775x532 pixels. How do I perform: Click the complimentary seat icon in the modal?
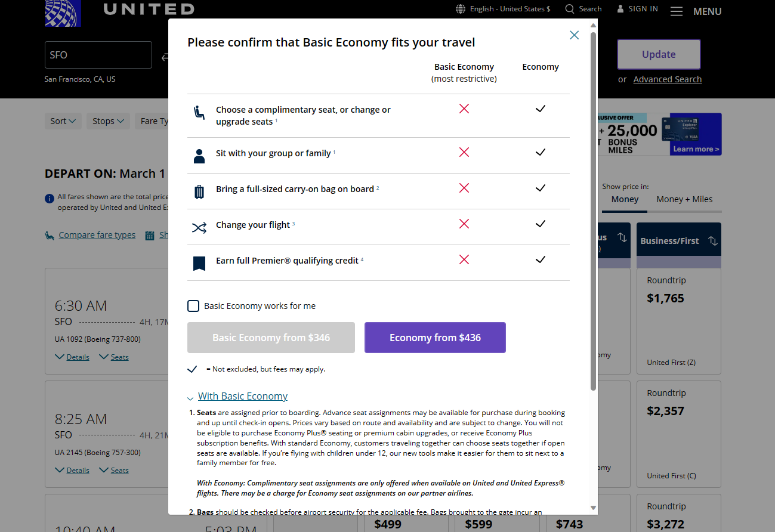coord(199,113)
